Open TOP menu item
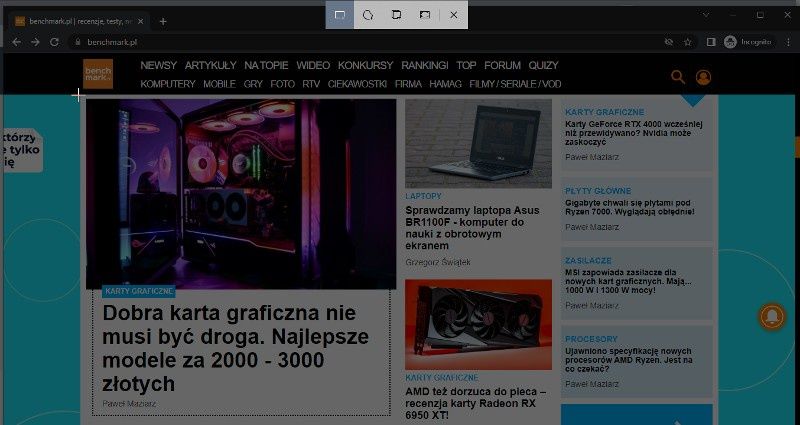Image resolution: width=800 pixels, height=425 pixels. click(466, 65)
